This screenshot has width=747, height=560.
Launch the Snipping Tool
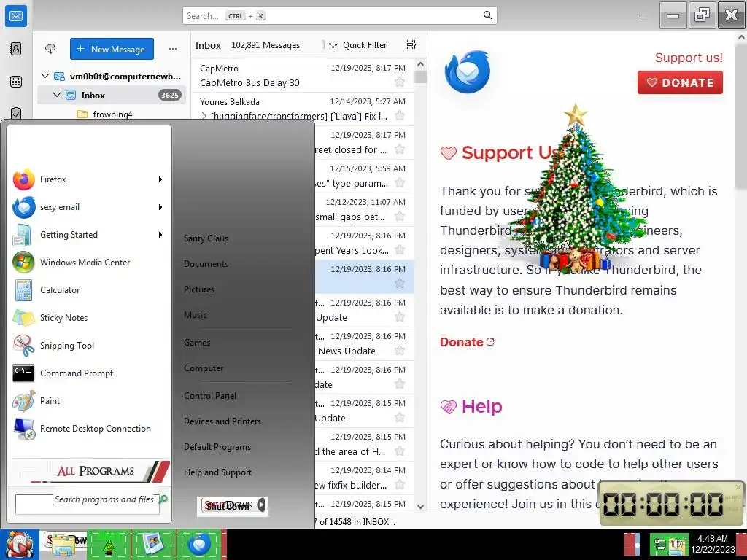88,345
